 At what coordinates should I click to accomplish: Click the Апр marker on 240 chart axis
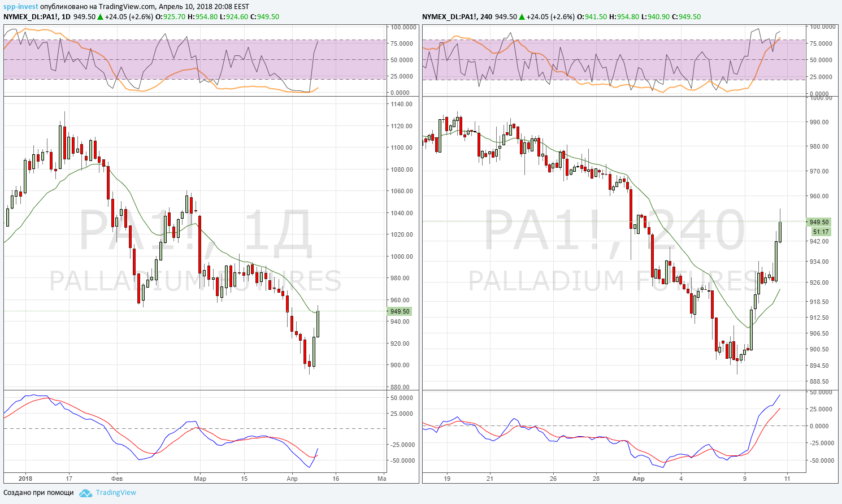638,479
